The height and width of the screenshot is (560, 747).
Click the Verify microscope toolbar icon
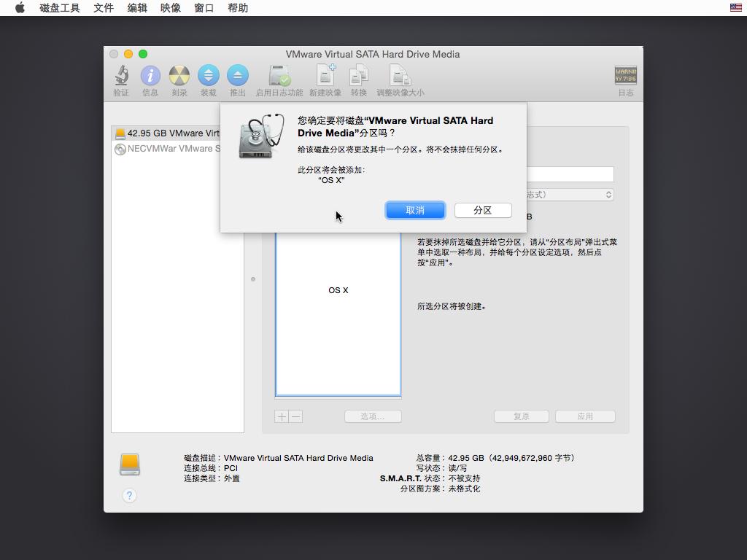[122, 75]
